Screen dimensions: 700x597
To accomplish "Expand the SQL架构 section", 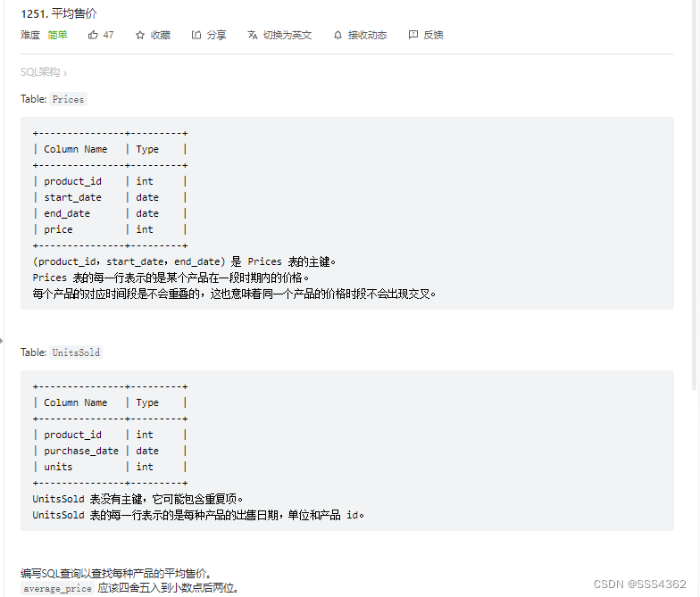I will click(43, 72).
